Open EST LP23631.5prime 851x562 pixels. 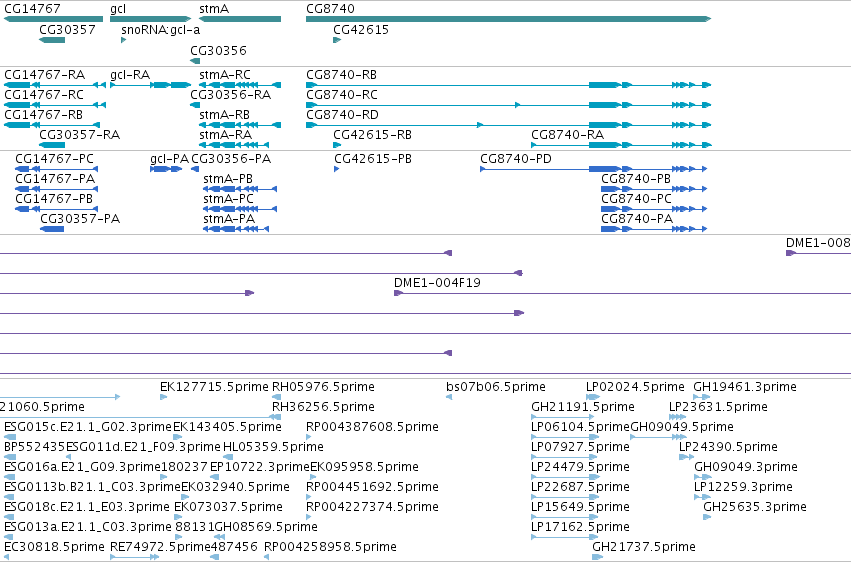coord(718,407)
